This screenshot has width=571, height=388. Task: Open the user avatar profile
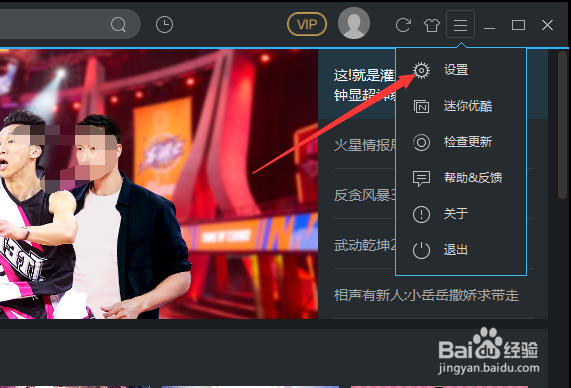point(354,23)
